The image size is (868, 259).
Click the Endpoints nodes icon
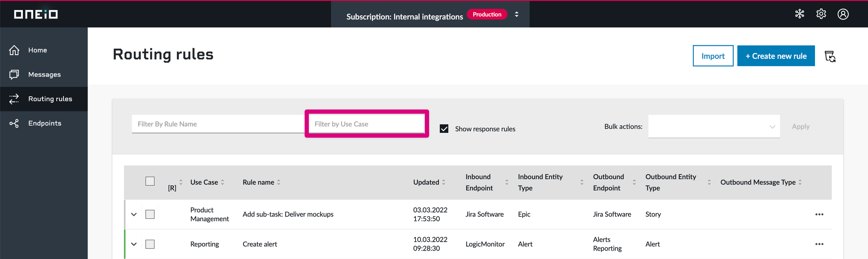(14, 123)
